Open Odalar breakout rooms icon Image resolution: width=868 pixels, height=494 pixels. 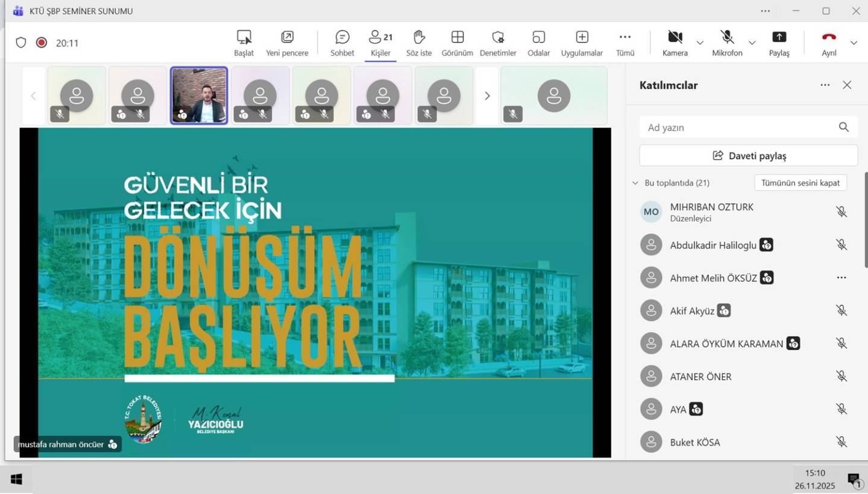coord(538,37)
